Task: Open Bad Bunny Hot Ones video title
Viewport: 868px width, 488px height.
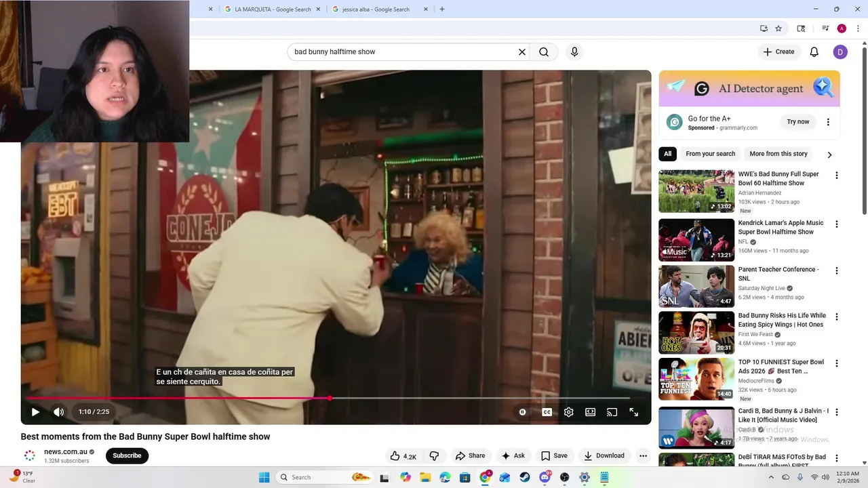Action: (x=782, y=320)
